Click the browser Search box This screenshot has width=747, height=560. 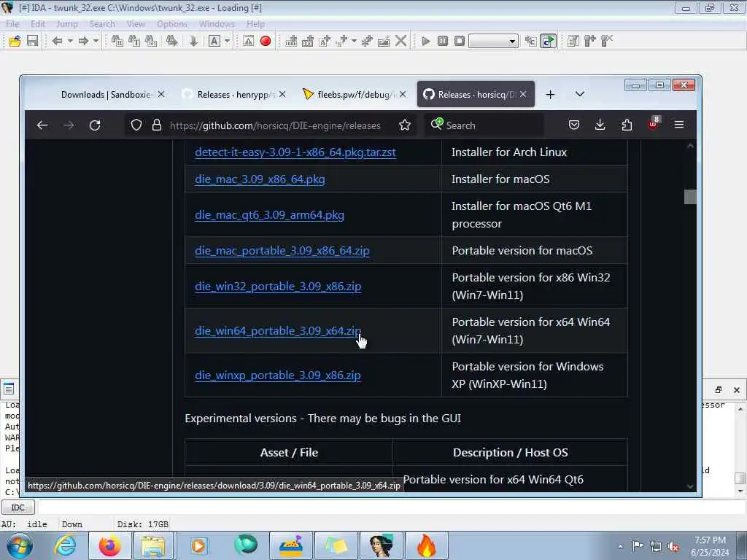pos(484,125)
